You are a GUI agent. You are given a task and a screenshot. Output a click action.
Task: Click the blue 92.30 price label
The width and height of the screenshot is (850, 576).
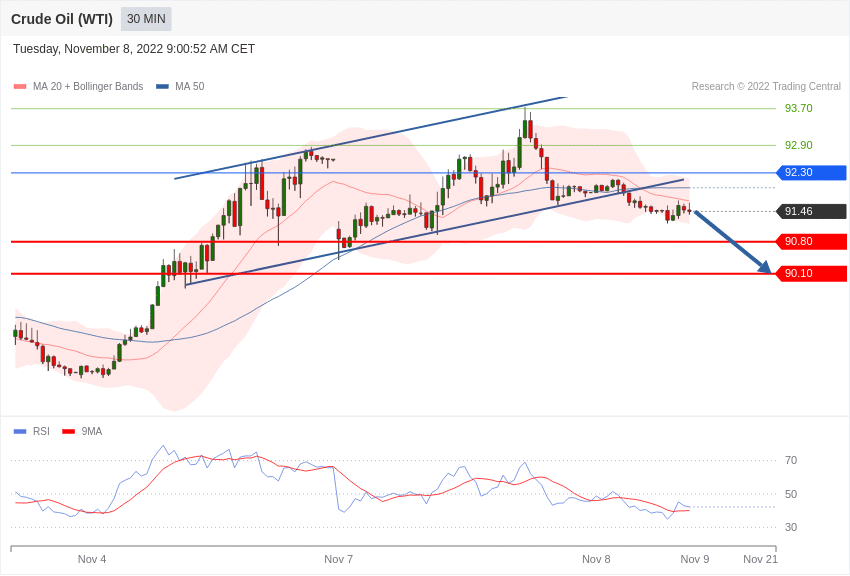[810, 173]
